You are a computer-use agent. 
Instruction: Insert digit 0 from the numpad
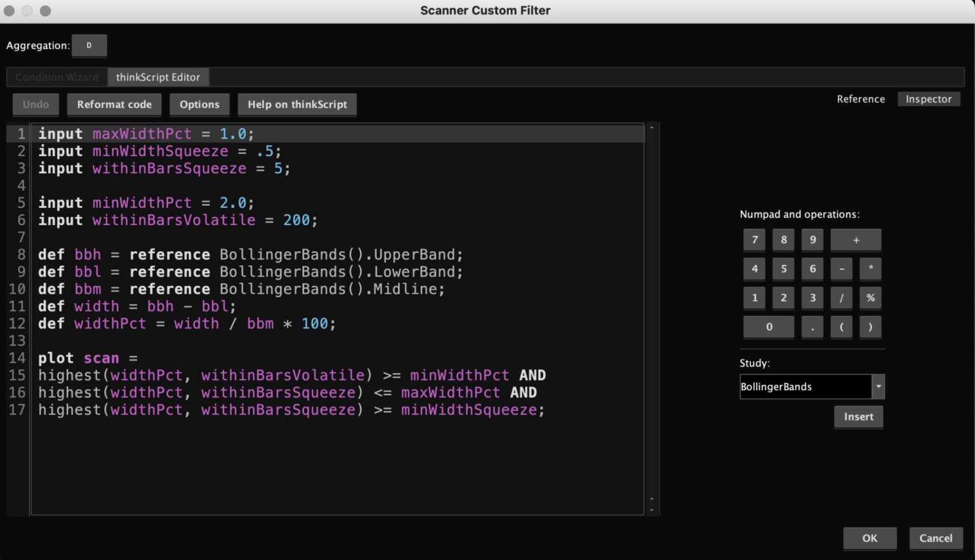(x=769, y=327)
